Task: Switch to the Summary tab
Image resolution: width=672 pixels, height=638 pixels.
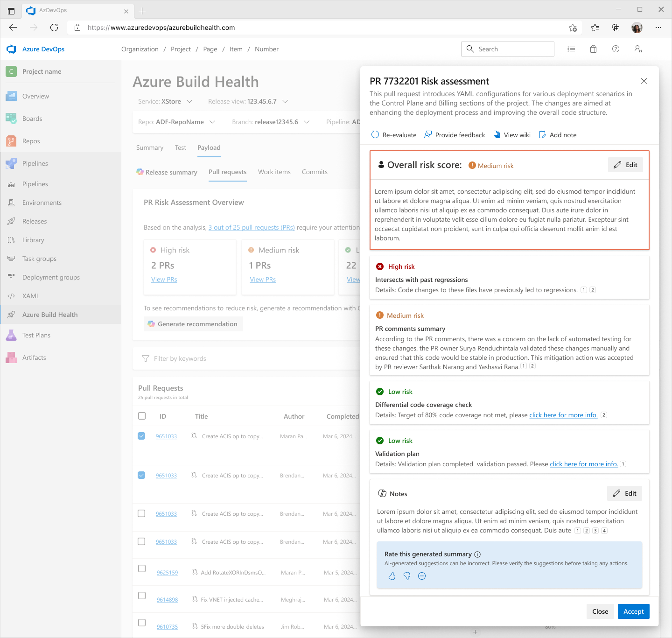Action: coord(150,147)
